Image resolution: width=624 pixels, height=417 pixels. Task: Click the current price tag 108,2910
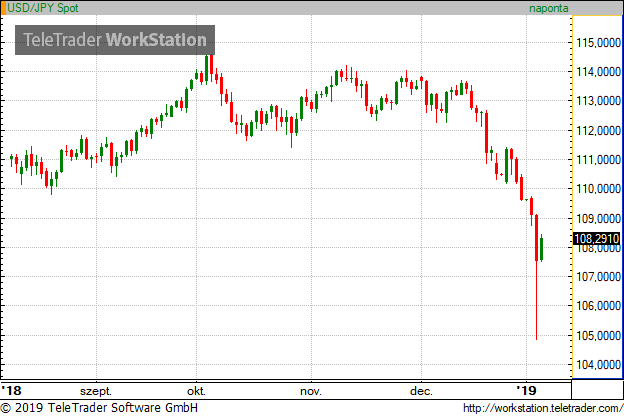(x=597, y=238)
